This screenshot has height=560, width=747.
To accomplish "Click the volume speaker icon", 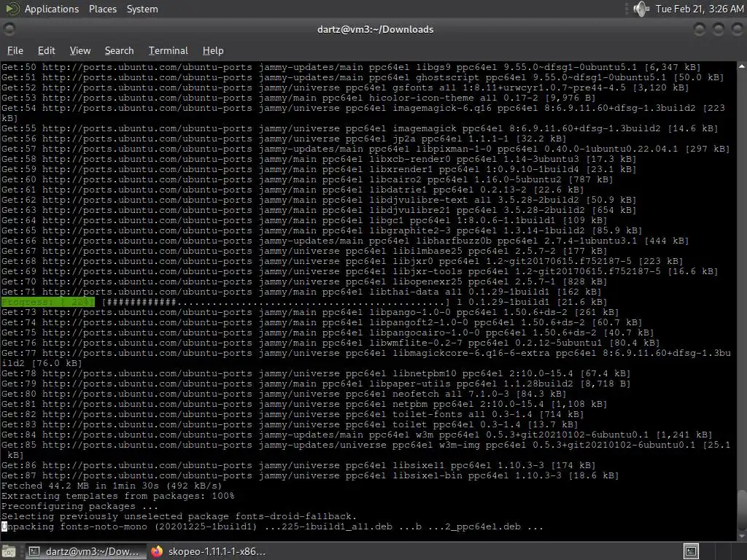I will pos(641,9).
